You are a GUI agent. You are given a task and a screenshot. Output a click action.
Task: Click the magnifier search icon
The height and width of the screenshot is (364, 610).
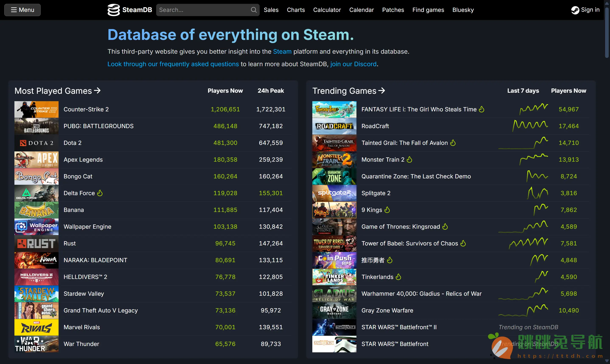pyautogui.click(x=254, y=10)
